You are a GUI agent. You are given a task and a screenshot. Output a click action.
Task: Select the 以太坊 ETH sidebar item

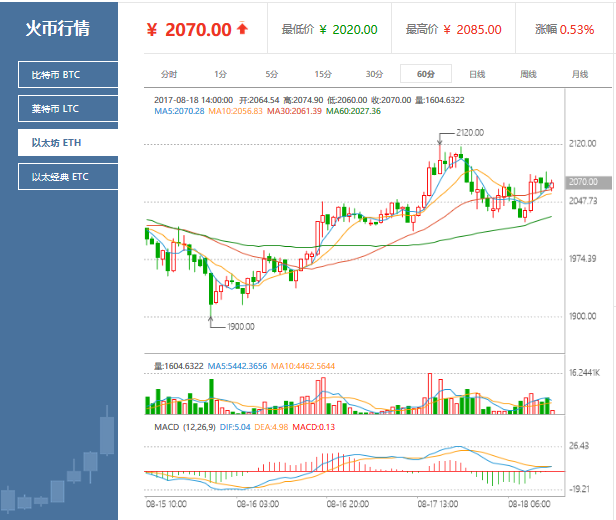pos(68,143)
